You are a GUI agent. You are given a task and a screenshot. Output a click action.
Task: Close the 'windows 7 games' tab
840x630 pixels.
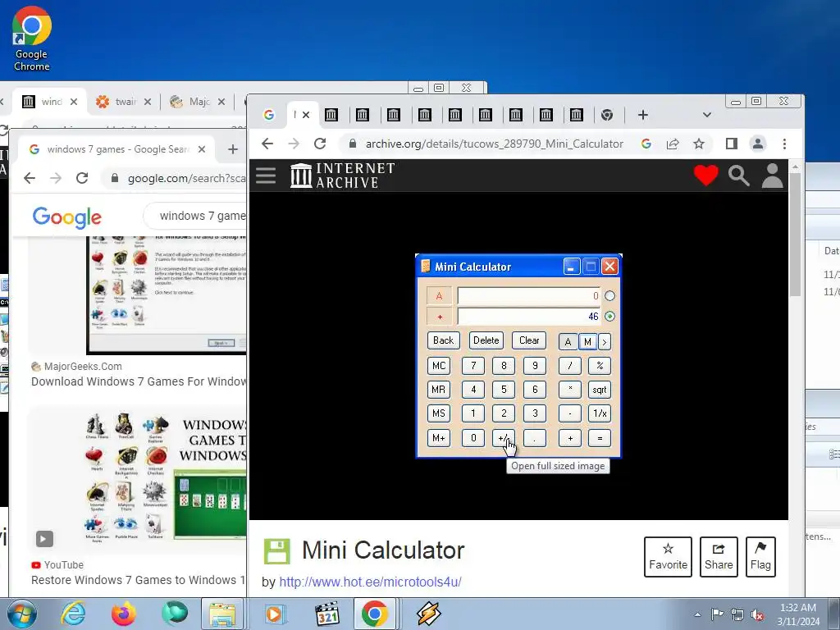coord(202,149)
